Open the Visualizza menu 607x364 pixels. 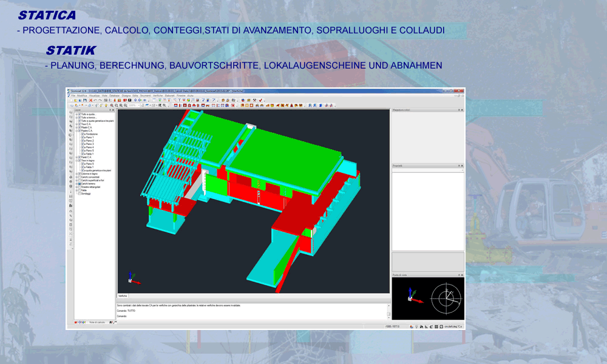tap(95, 95)
